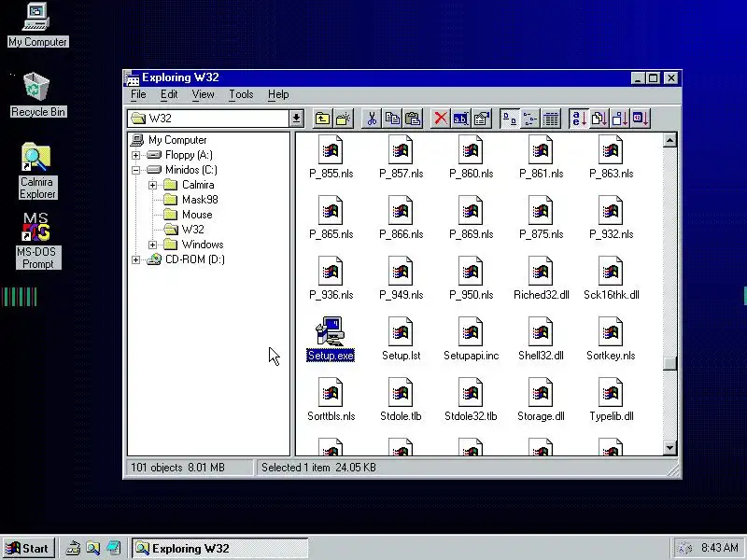Cut with the scissors toolbar icon

pyautogui.click(x=372, y=119)
